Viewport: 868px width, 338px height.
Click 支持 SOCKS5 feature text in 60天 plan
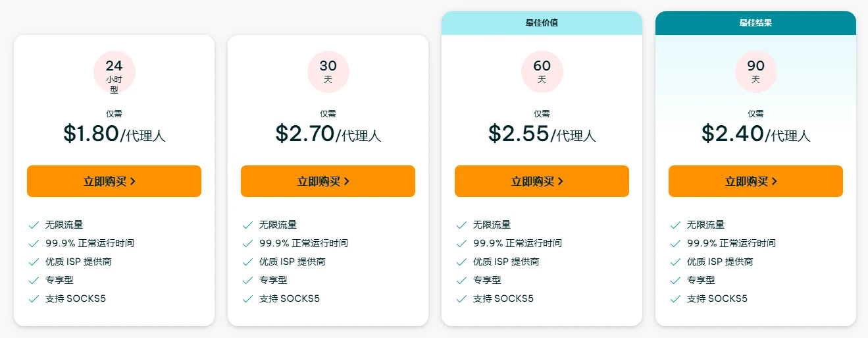(503, 299)
